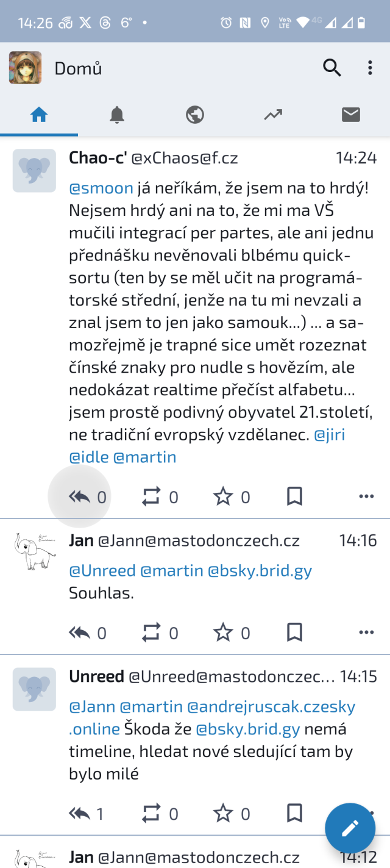Switch to the Home timeline tab
The image size is (390, 868).
tap(39, 115)
